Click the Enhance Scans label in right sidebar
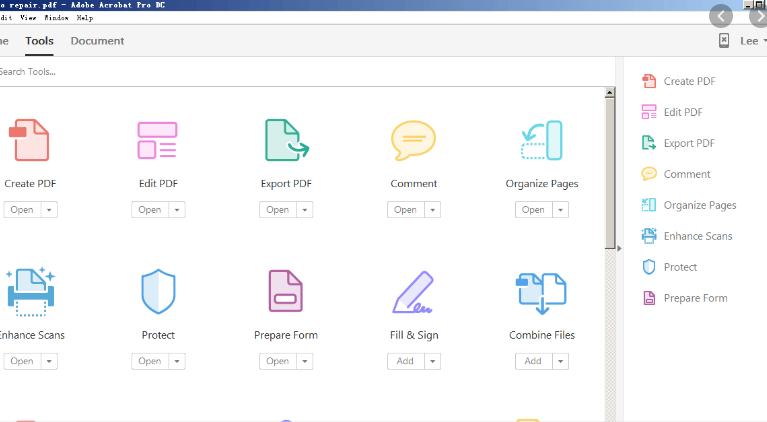Screen dimensions: 767x422 click(698, 236)
